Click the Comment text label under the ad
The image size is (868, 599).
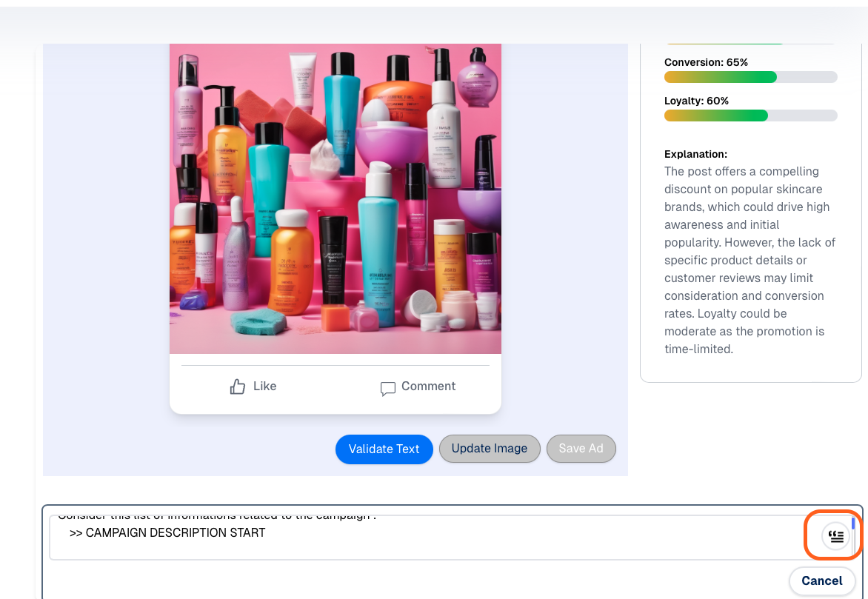[428, 386]
